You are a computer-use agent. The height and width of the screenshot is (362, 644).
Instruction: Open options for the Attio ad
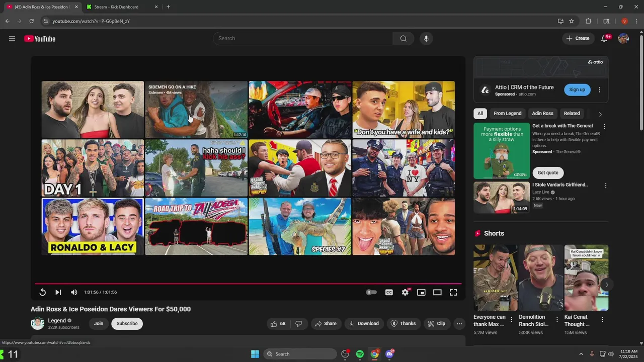click(x=599, y=90)
